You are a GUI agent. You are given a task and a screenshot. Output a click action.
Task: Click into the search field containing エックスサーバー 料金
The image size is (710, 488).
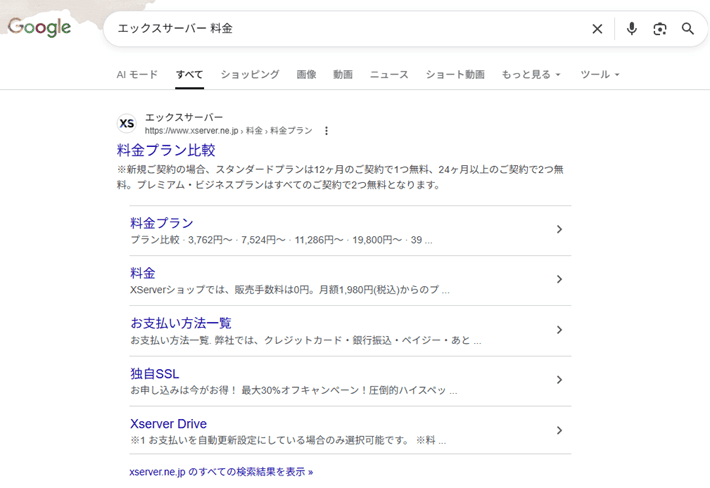pyautogui.click(x=349, y=29)
